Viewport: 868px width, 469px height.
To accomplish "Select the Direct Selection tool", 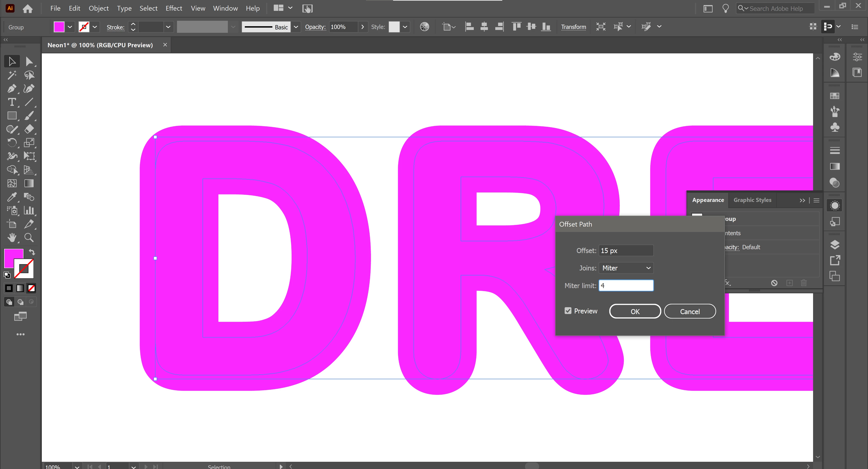I will [x=29, y=61].
